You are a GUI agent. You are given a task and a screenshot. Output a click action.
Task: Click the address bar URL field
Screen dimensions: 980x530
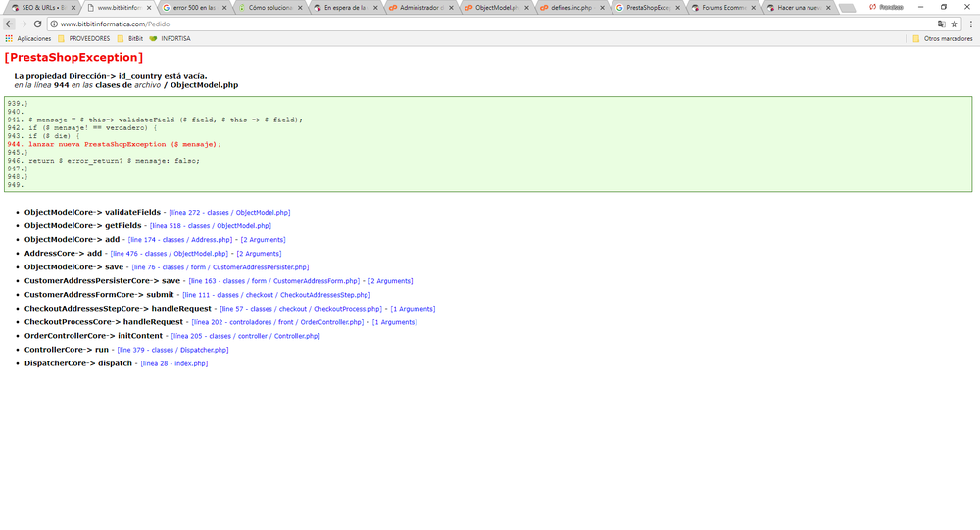coord(487,24)
